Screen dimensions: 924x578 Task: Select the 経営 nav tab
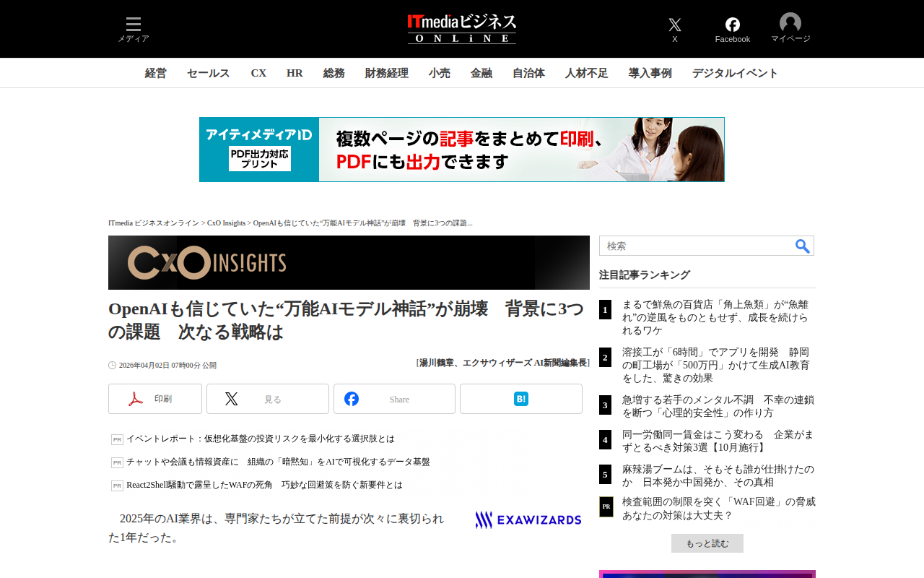[156, 73]
